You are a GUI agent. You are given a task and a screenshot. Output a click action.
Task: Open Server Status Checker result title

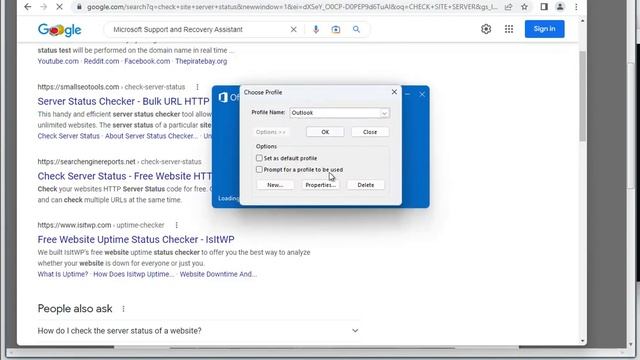tap(123, 101)
